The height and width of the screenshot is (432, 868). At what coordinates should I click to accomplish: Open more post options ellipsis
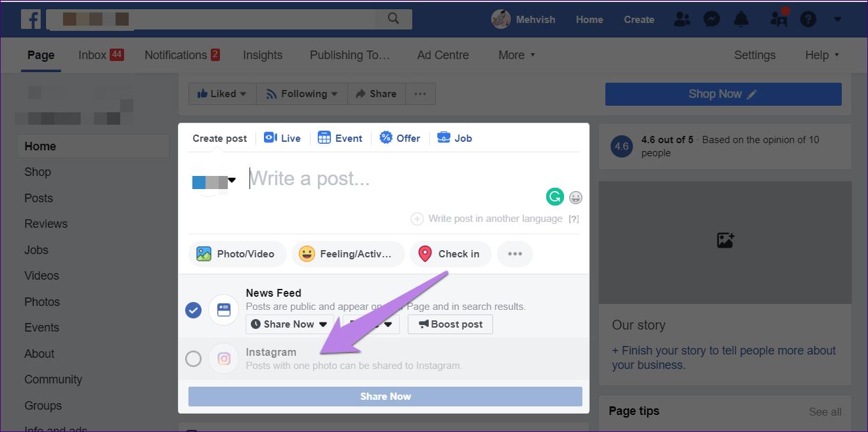click(515, 254)
